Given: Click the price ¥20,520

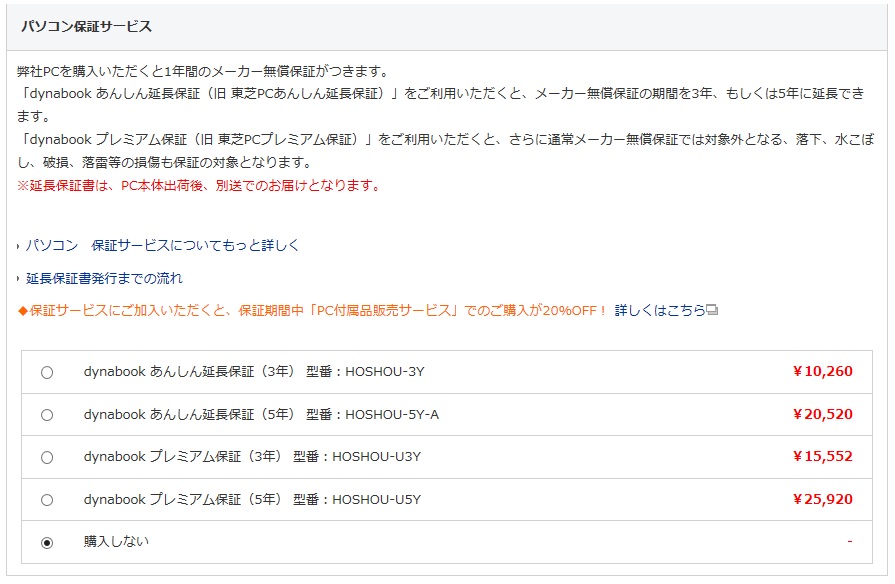Looking at the screenshot, I should tap(823, 414).
